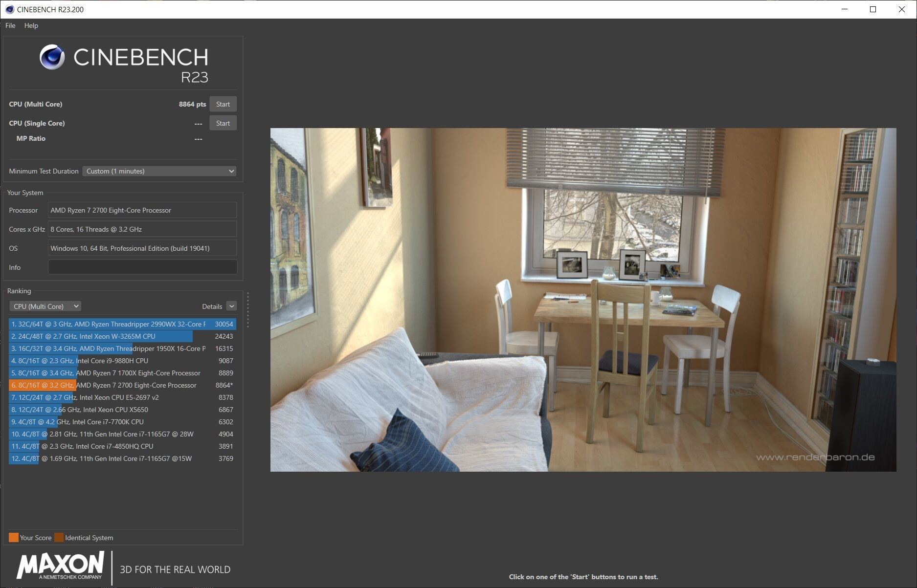Expand the ranking Details toggle

tap(232, 306)
